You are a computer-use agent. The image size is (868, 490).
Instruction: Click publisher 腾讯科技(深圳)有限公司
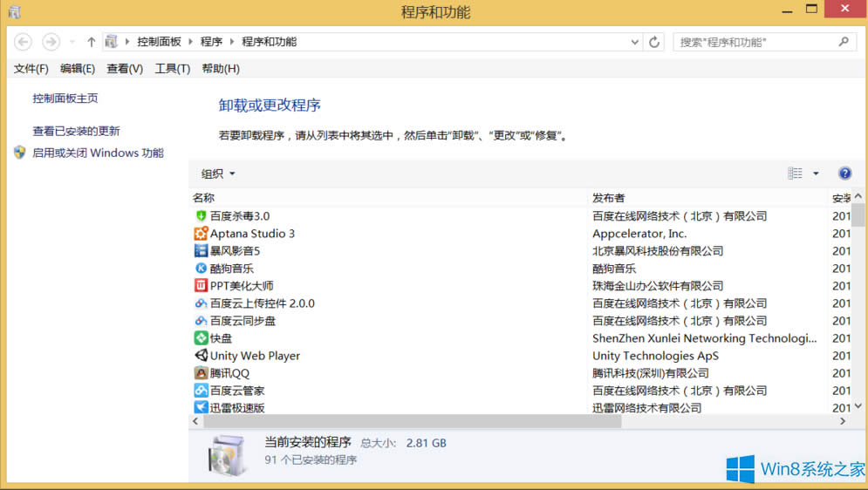[x=651, y=373]
